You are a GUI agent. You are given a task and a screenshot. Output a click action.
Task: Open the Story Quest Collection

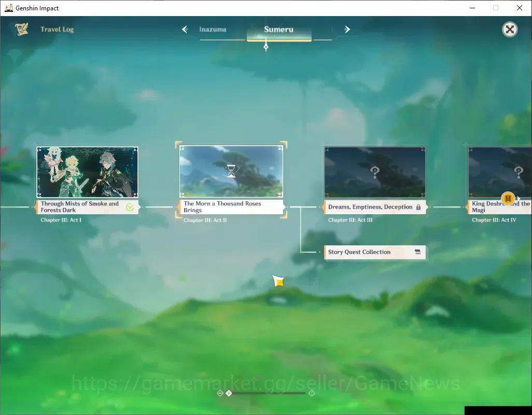(375, 252)
